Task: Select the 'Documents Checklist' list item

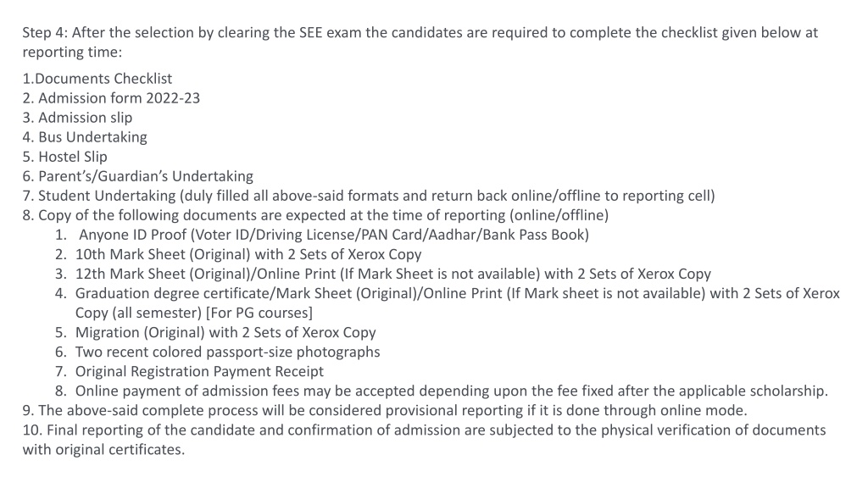Action: pos(97,79)
